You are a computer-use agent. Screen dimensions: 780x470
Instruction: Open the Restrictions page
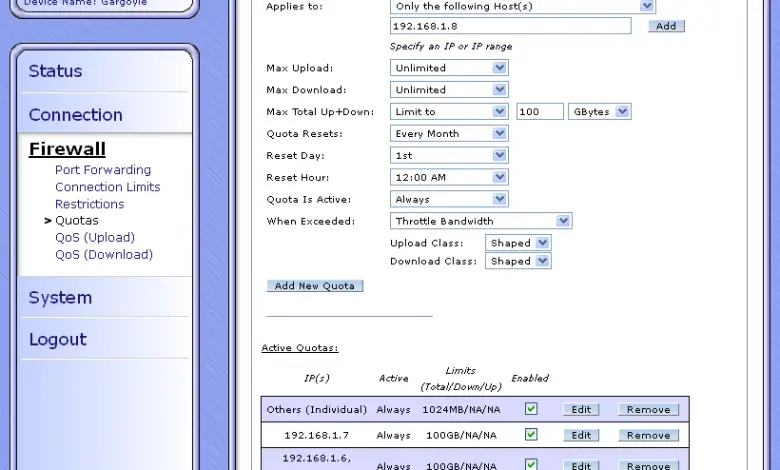coord(90,204)
